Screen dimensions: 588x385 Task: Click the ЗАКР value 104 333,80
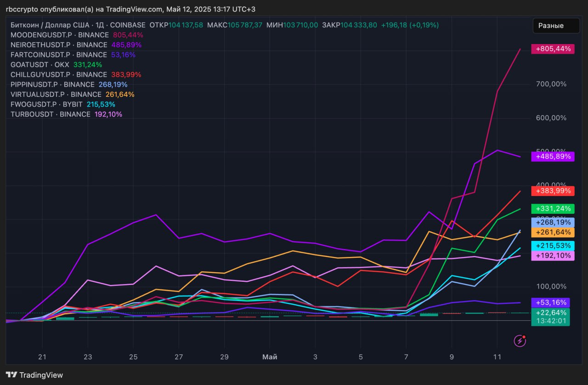359,25
